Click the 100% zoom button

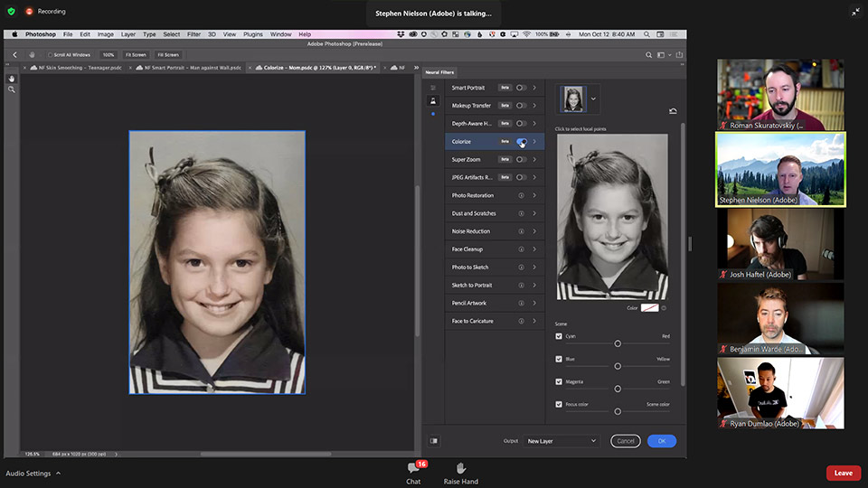click(x=108, y=55)
